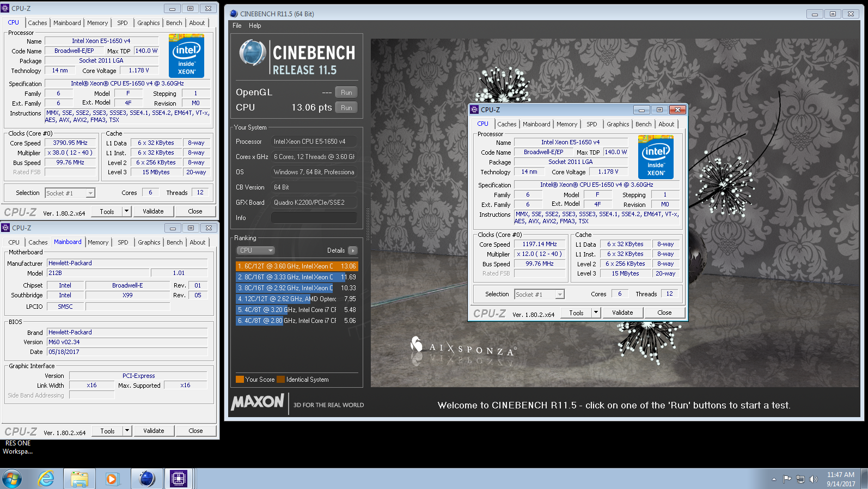
Task: Switch to Cinebench taskbar icon
Action: tap(147, 479)
